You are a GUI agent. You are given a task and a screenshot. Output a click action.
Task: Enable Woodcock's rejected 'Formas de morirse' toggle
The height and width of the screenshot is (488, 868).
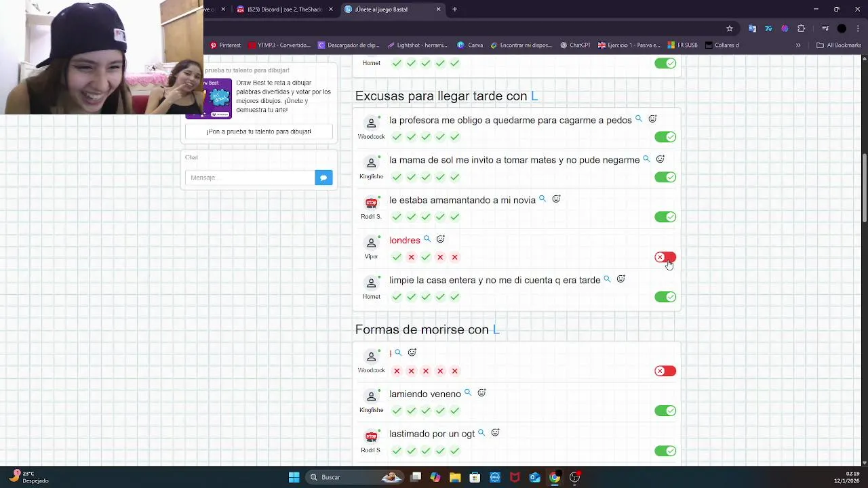coord(665,371)
